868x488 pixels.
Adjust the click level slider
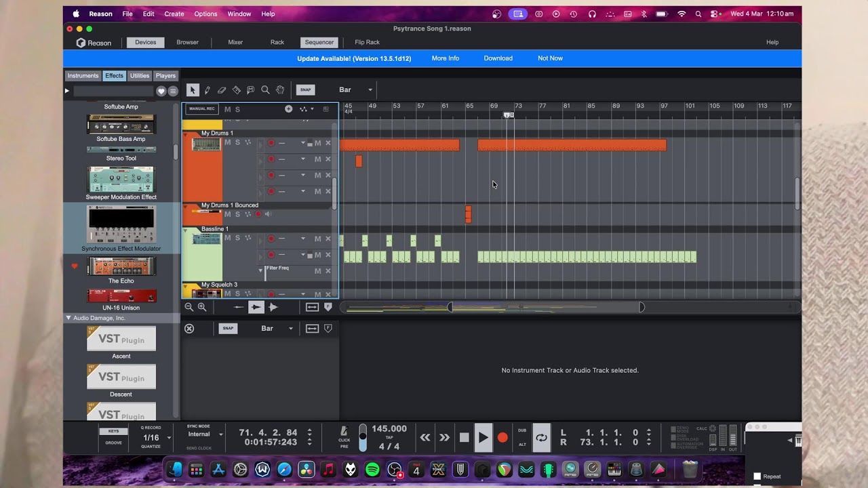pos(363,437)
